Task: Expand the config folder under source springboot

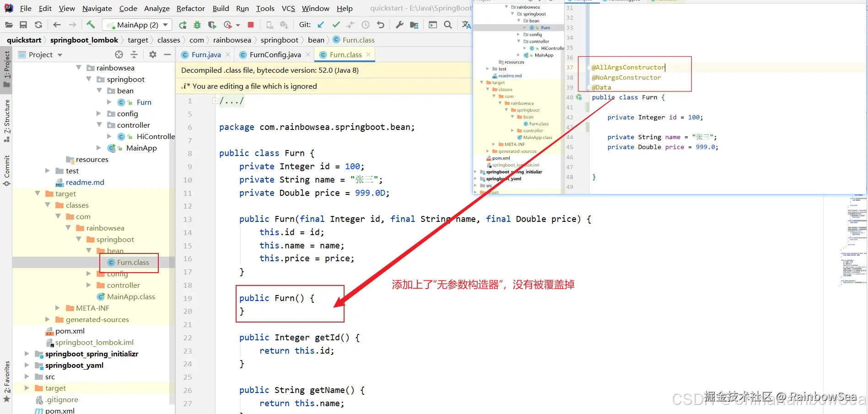Action: (99, 113)
